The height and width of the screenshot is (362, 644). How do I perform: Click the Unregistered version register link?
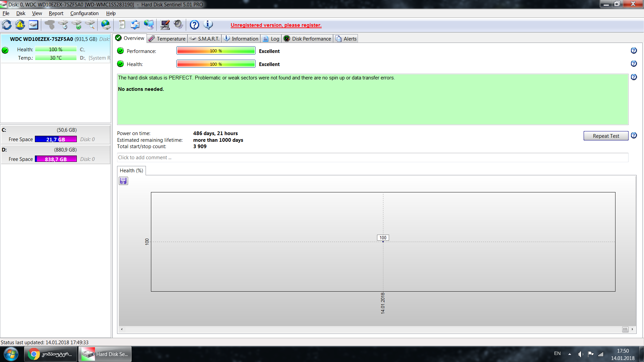point(276,25)
